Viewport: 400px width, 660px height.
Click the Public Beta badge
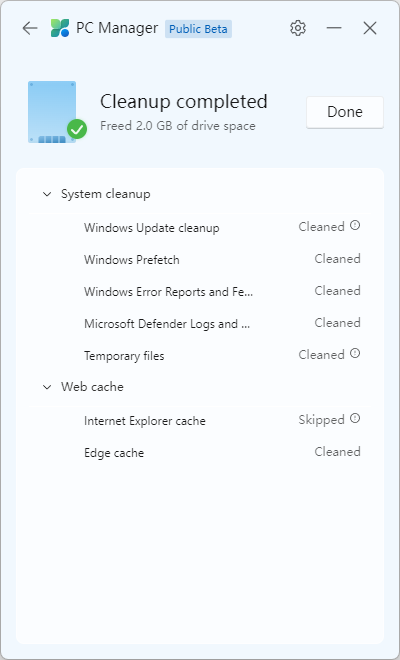198,29
